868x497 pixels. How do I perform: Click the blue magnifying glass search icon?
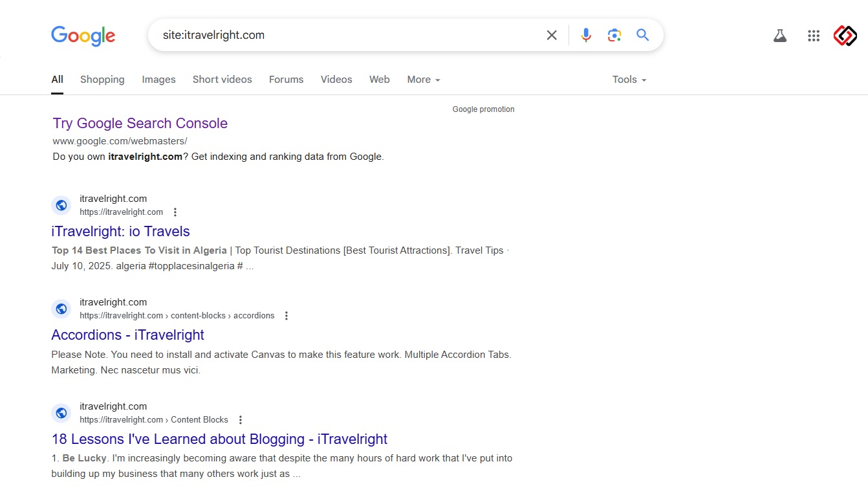(642, 35)
